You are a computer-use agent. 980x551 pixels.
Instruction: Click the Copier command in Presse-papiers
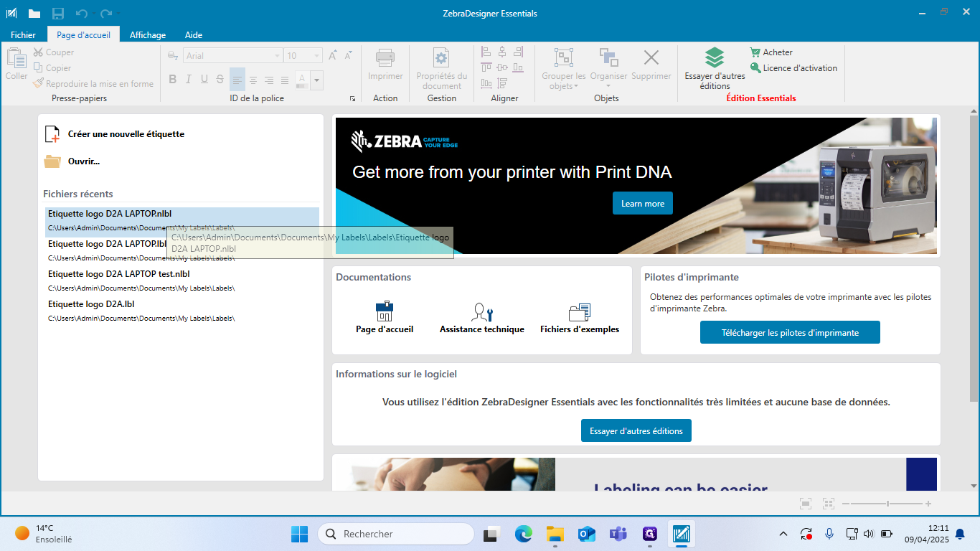(x=52, y=68)
